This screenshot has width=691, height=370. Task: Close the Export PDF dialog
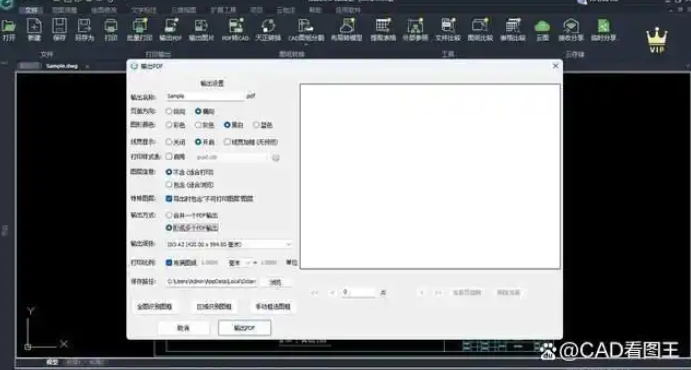[555, 66]
